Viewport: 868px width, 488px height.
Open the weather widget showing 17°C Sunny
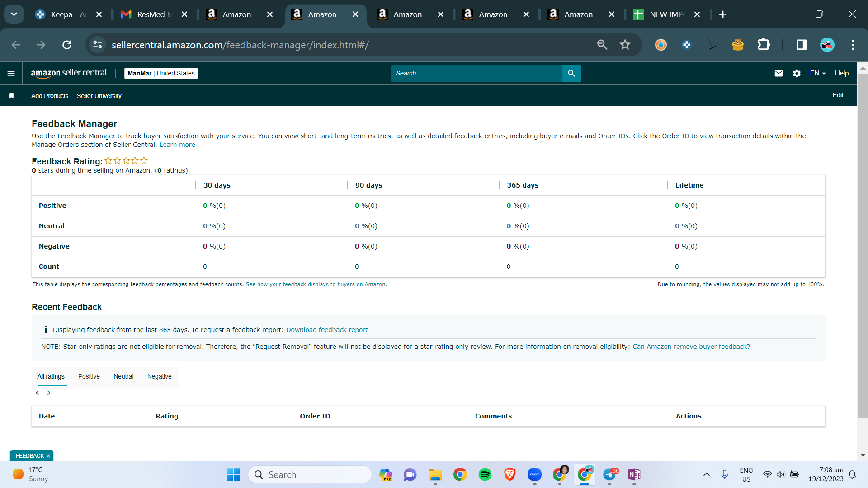click(30, 474)
